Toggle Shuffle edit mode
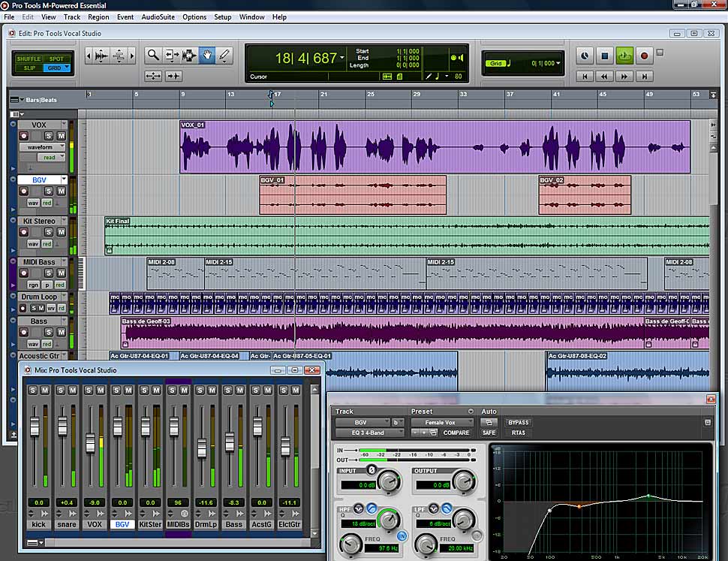 click(x=29, y=59)
